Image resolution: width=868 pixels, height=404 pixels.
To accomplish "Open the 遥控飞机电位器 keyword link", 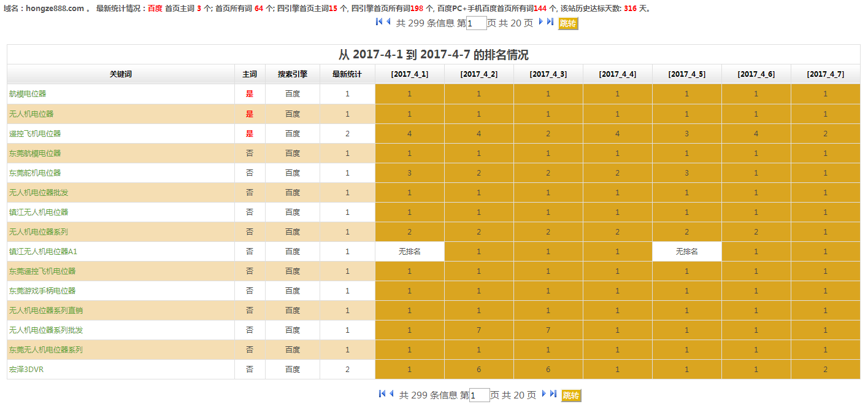I will [x=35, y=133].
